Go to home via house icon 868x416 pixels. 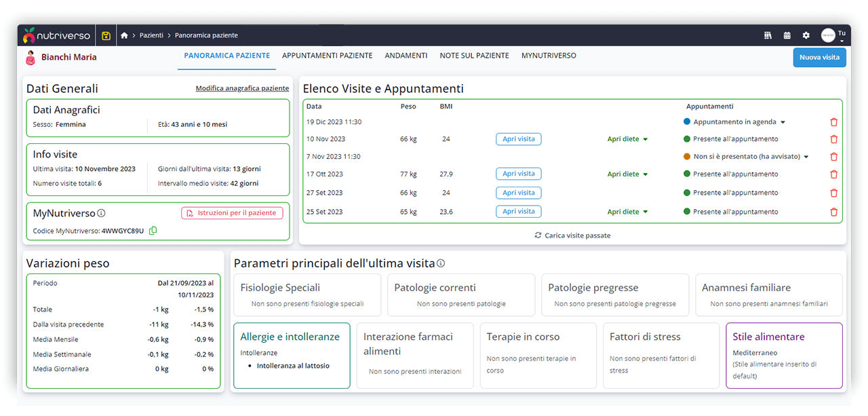point(124,35)
